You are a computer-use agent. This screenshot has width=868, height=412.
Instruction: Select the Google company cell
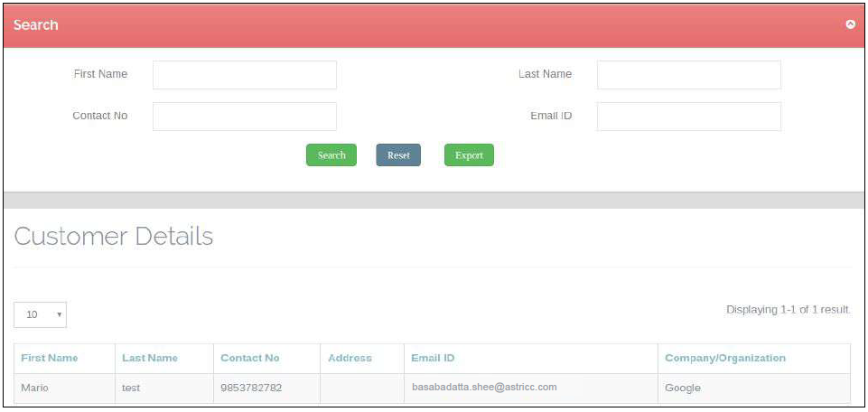[683, 388]
